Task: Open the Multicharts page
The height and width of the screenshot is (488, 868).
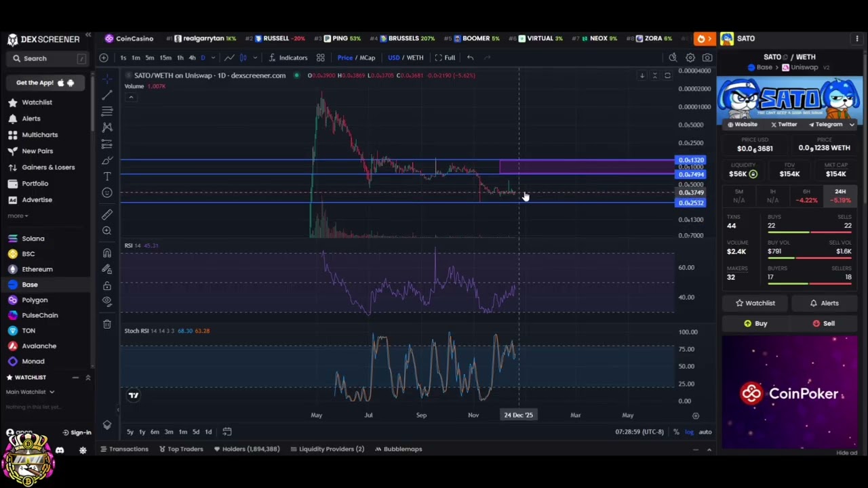Action: (x=33, y=135)
